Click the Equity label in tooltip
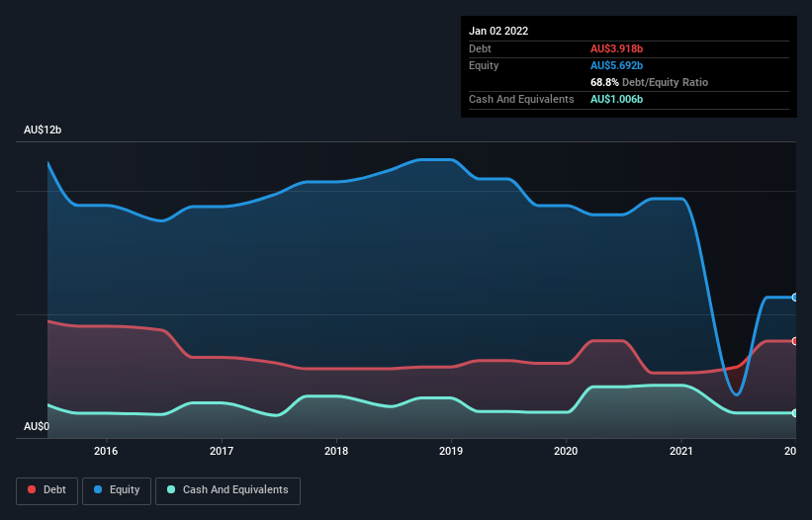 pos(484,65)
